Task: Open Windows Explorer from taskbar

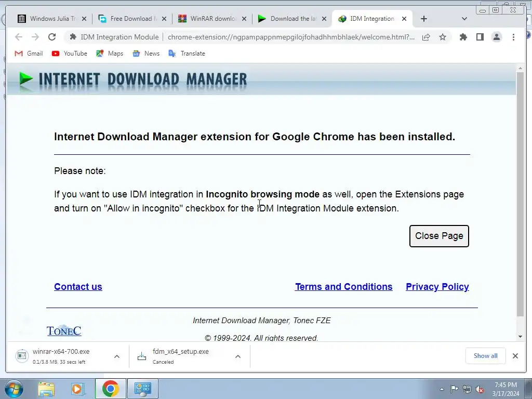Action: pos(46,389)
